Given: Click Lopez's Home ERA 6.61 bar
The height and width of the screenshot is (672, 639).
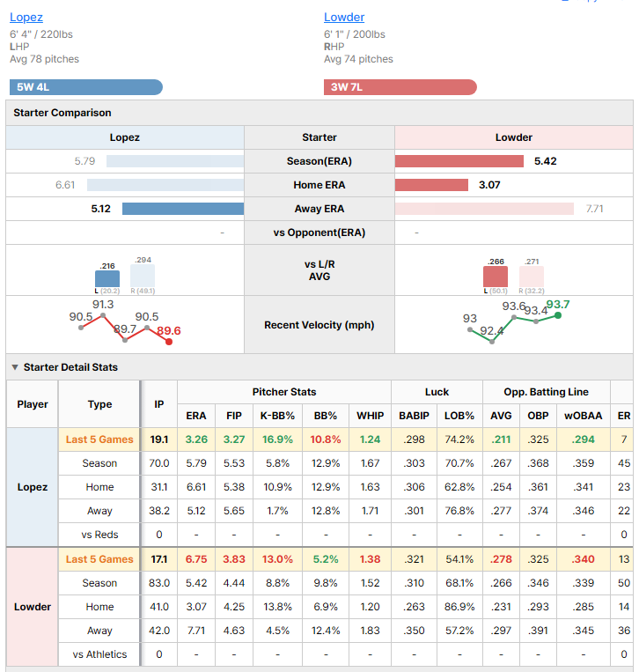Looking at the screenshot, I should (165, 185).
